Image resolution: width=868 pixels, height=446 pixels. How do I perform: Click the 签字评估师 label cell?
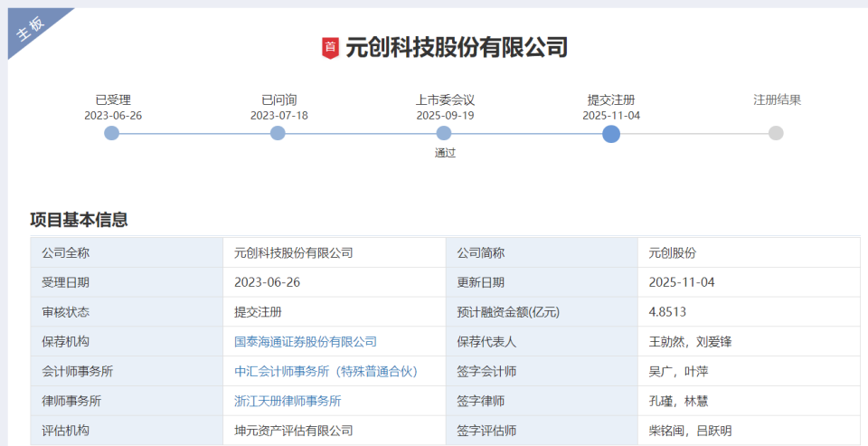542,431
